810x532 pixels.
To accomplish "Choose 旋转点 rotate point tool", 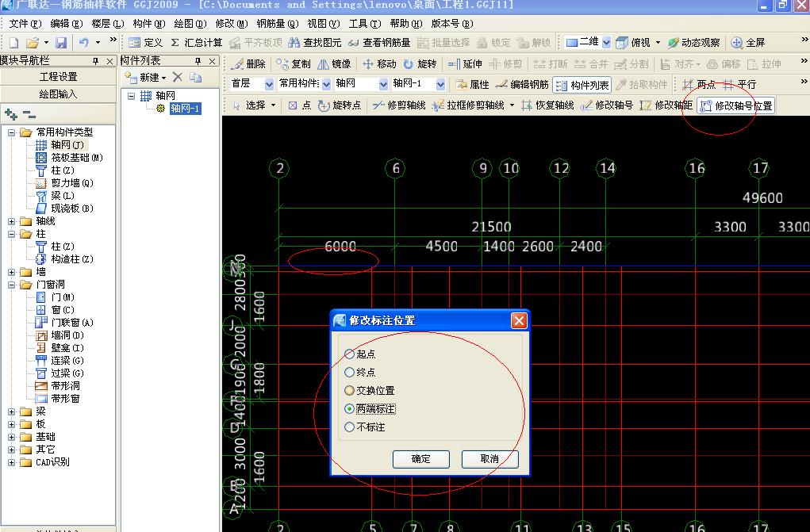I will coord(339,105).
